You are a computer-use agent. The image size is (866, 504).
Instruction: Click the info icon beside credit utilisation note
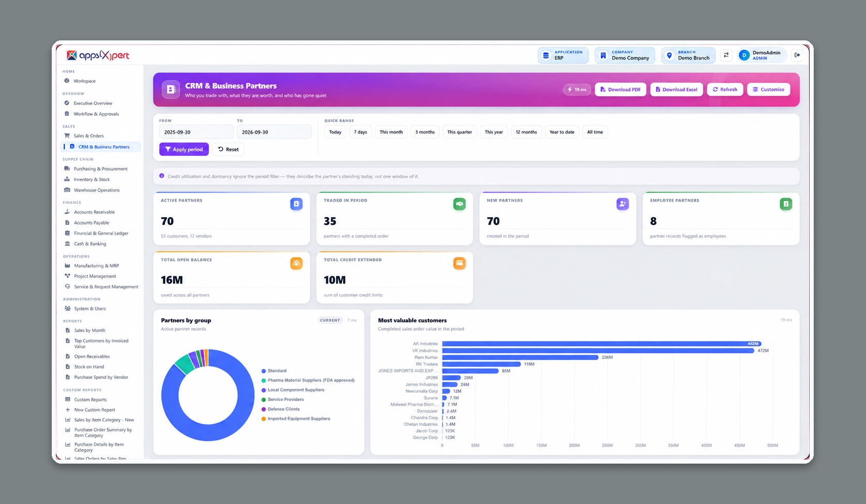pyautogui.click(x=162, y=176)
